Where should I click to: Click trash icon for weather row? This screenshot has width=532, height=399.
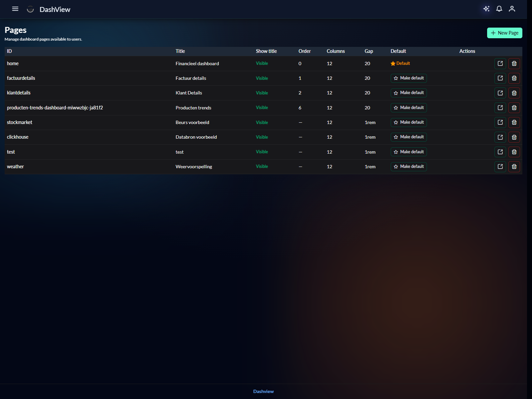[x=514, y=167]
